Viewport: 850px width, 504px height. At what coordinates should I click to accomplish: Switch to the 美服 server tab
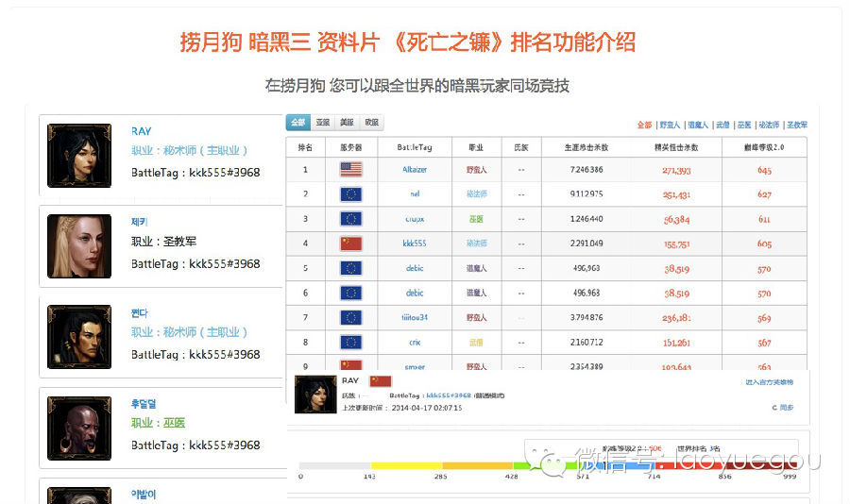347,123
